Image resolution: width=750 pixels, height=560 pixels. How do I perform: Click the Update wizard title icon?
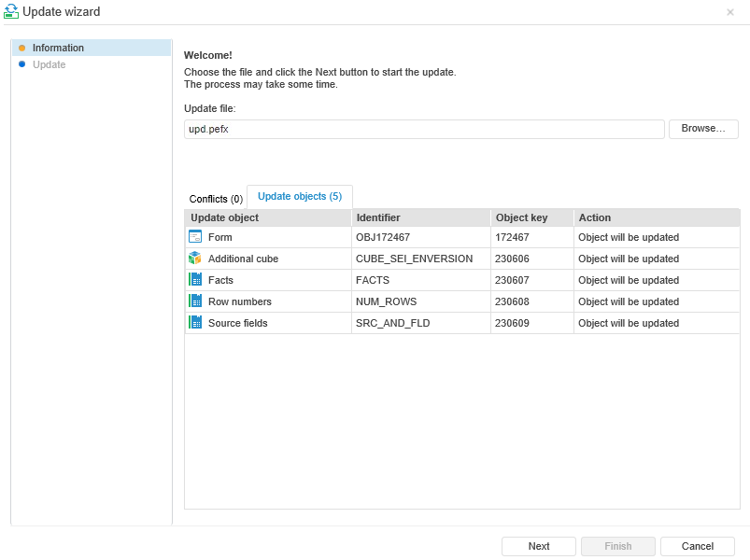pos(11,12)
